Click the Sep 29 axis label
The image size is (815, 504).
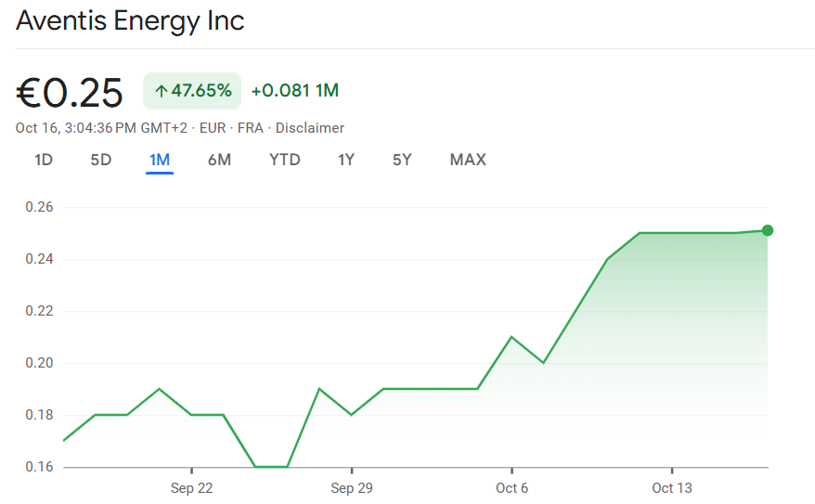(x=351, y=488)
